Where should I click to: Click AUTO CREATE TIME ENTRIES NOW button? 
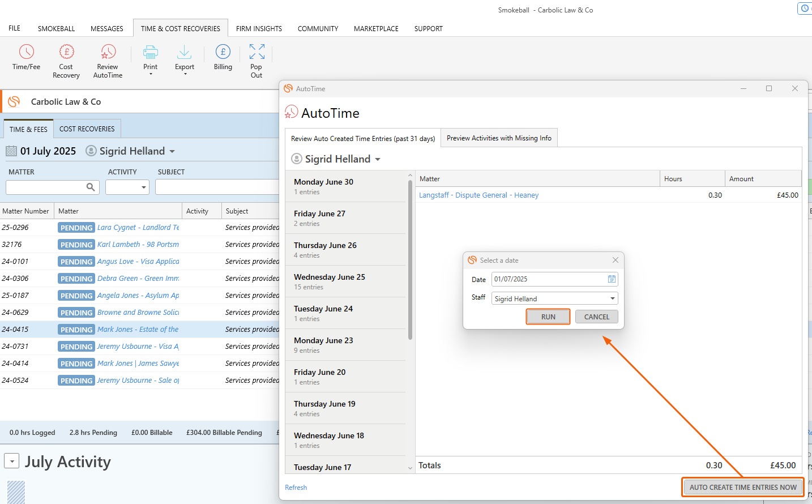(743, 487)
